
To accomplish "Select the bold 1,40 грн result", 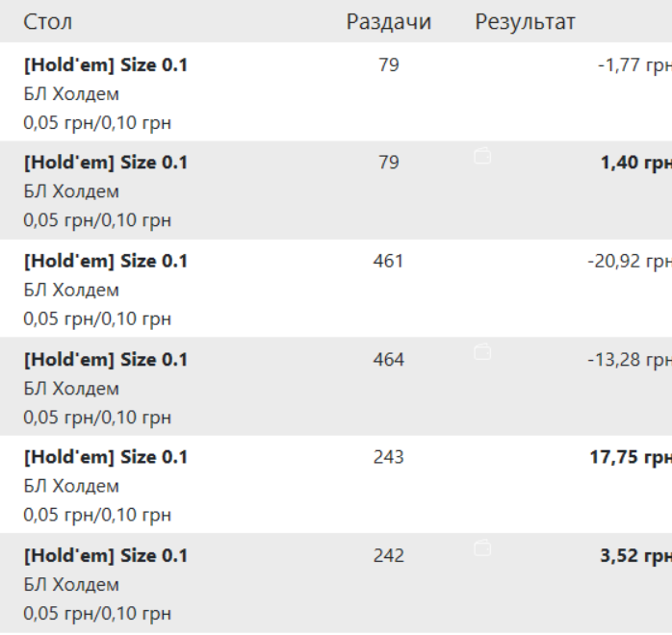I will pos(636,163).
